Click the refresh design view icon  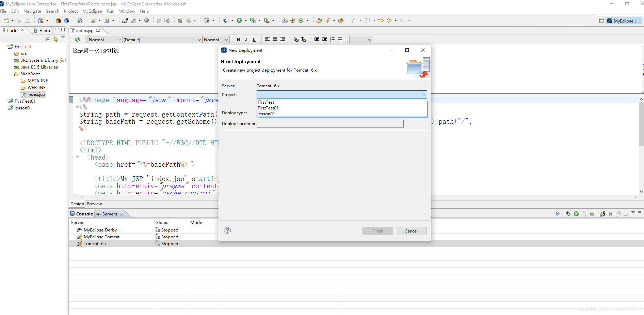pyautogui.click(x=78, y=40)
